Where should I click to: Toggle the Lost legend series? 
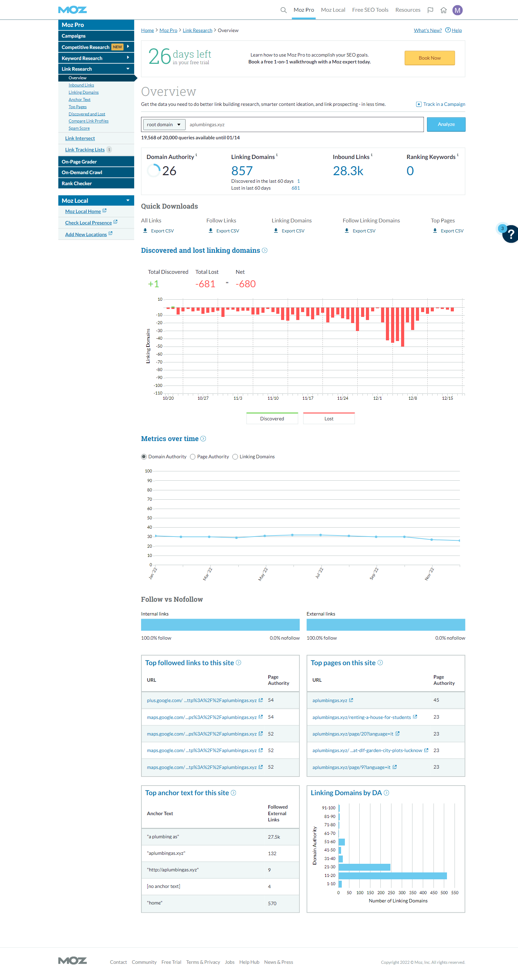click(329, 418)
